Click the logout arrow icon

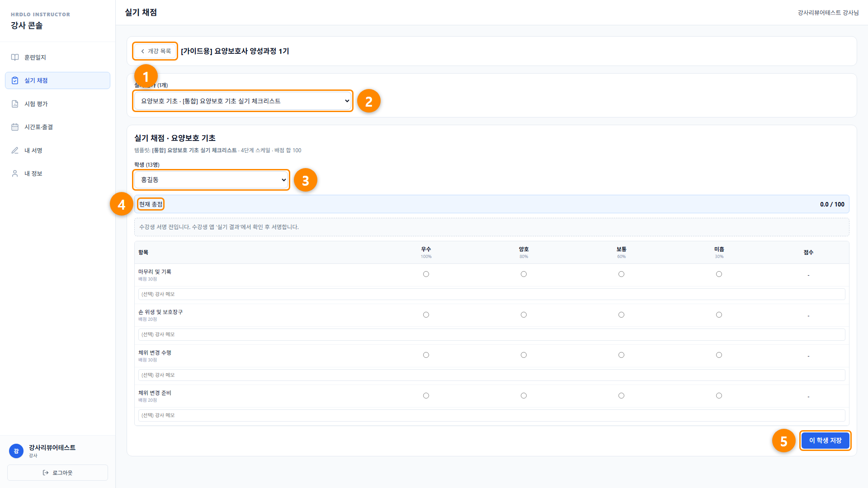pyautogui.click(x=46, y=473)
